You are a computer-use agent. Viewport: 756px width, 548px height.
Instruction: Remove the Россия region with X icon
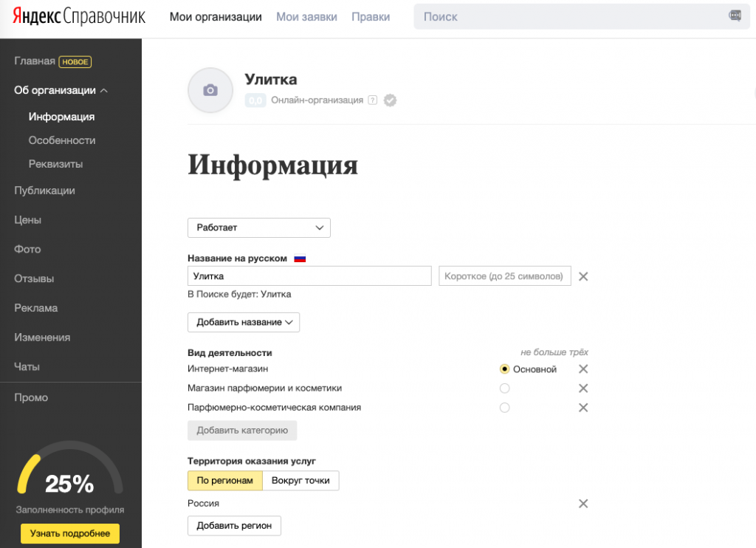pyautogui.click(x=583, y=504)
